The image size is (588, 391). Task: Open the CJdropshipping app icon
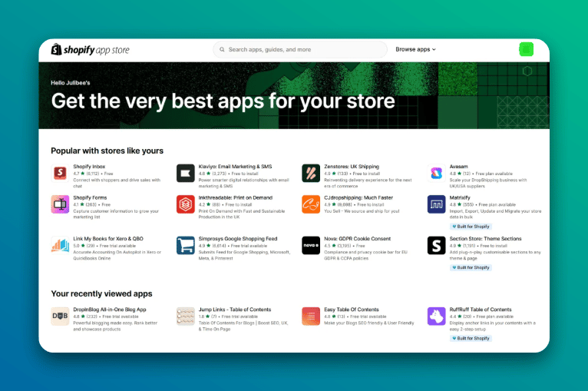point(311,204)
